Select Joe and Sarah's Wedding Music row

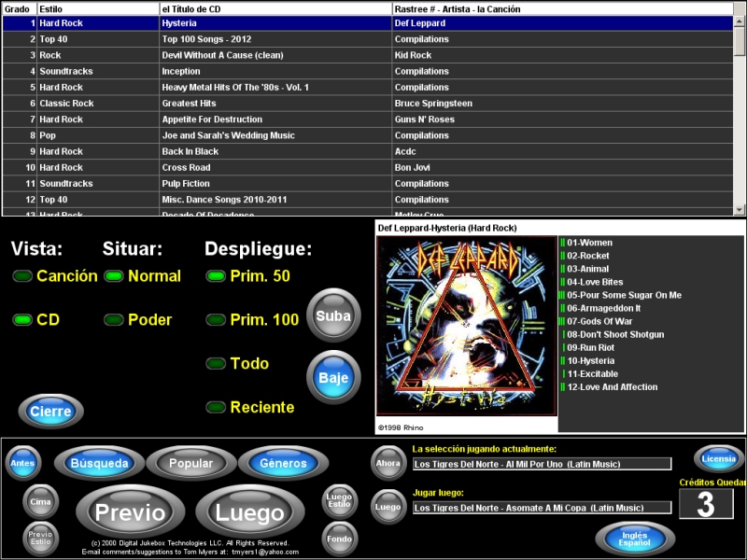[368, 135]
